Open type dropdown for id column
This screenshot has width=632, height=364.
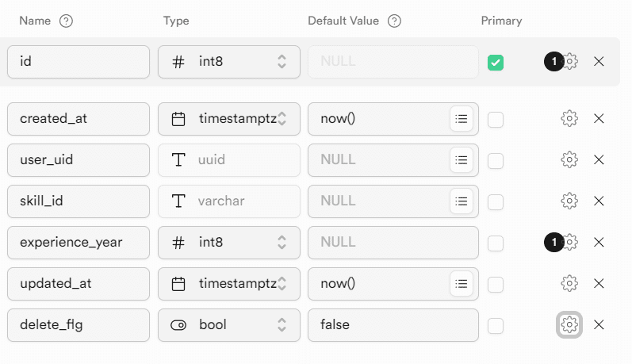(x=229, y=61)
